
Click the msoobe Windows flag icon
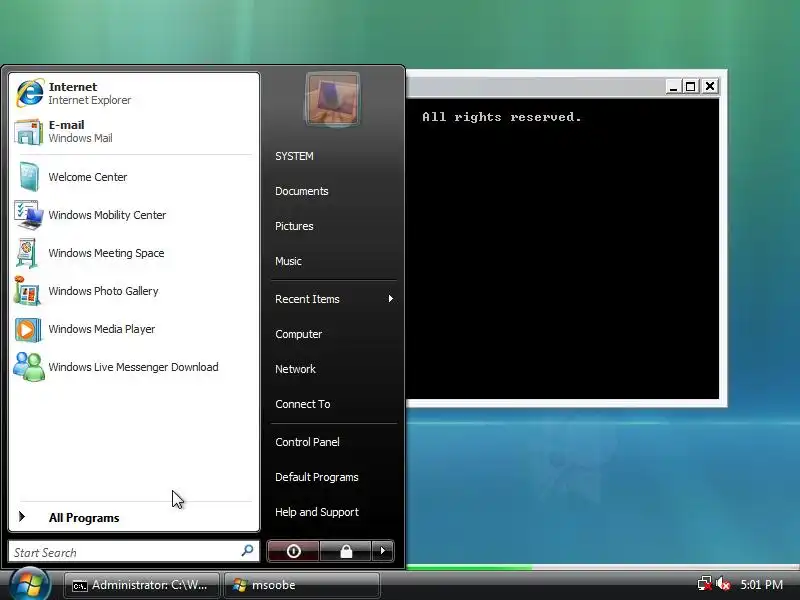239,586
